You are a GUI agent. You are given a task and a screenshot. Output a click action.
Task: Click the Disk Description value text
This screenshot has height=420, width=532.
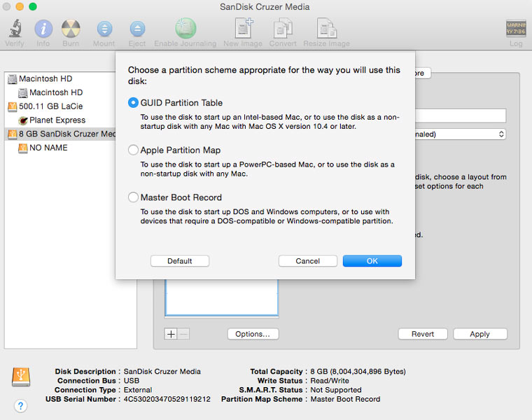coord(162,372)
